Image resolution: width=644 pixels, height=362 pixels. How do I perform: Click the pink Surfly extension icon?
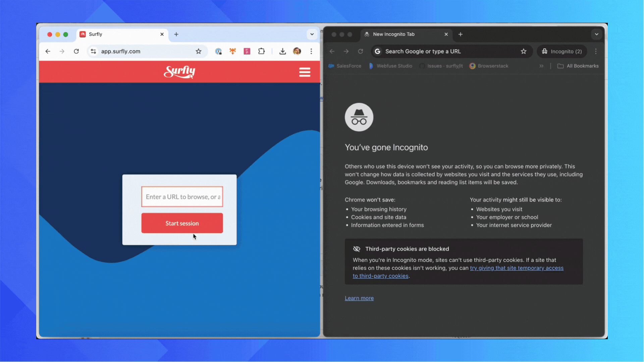[247, 51]
